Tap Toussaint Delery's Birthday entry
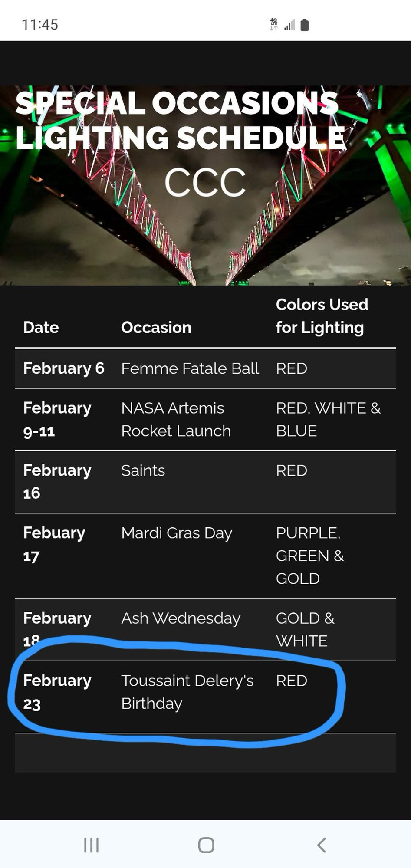The image size is (411, 868). pos(187,692)
